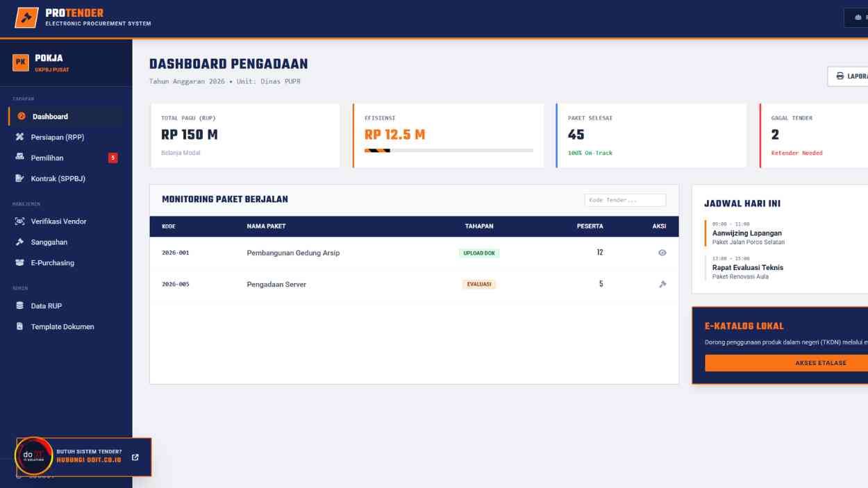Show details of Pembangunan Gedung Arsip via eye icon
868x488 pixels.
pyautogui.click(x=662, y=253)
